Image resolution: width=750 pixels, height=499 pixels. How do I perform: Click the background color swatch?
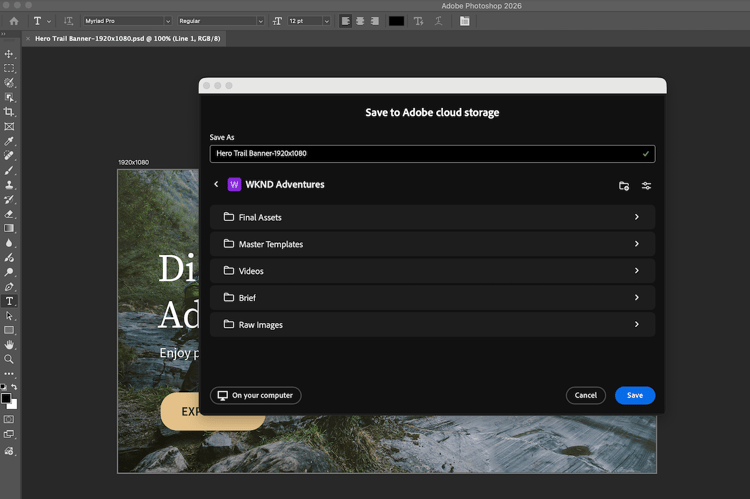(13, 405)
